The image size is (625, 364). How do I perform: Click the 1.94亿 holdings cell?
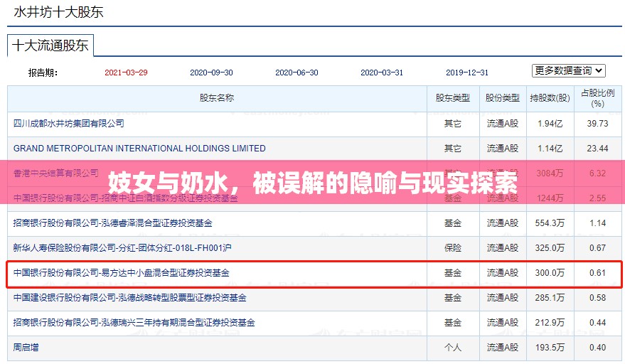(550, 124)
